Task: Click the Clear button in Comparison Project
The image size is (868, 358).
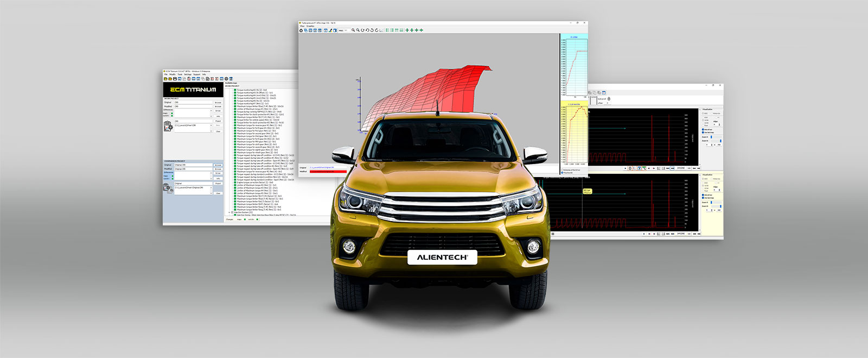Action: (x=218, y=193)
